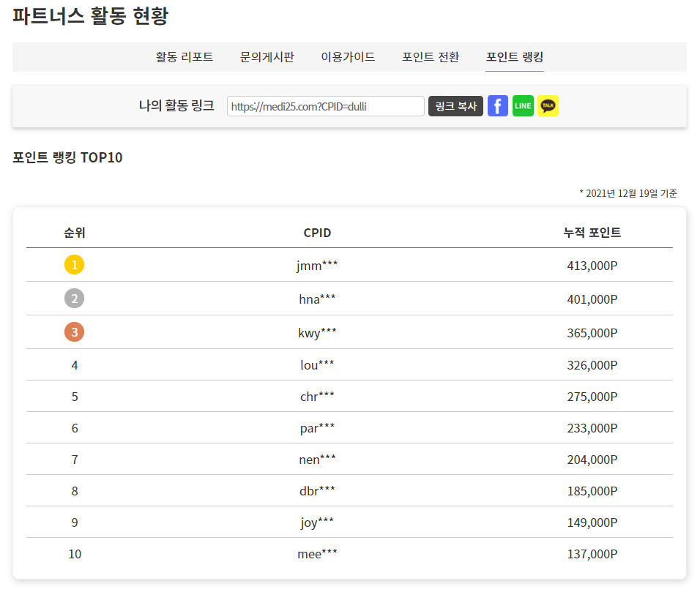This screenshot has height=592, width=700.
Task: Focus the activity link URL field
Action: click(x=325, y=106)
